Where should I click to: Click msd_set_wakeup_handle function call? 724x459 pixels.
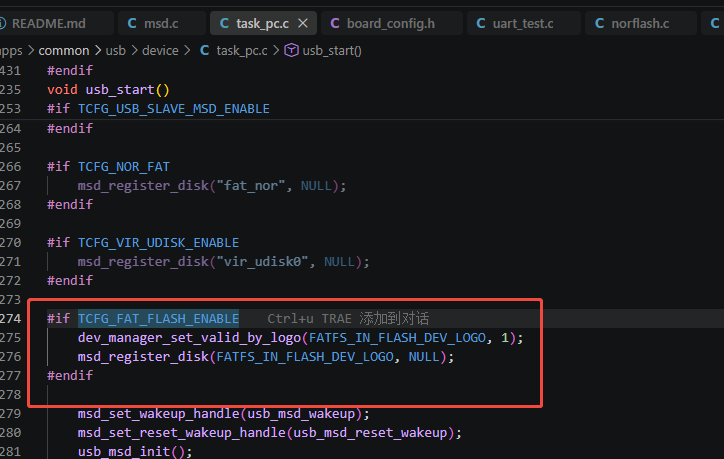point(158,414)
